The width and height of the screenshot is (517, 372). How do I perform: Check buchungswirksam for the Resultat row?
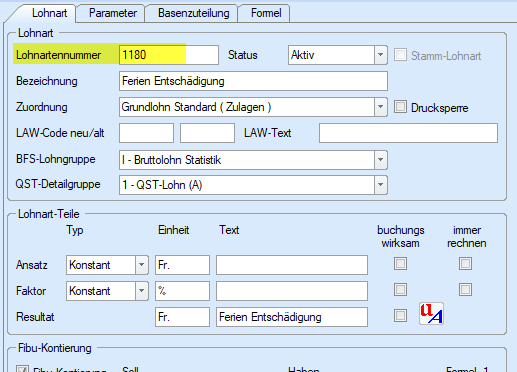click(x=400, y=315)
